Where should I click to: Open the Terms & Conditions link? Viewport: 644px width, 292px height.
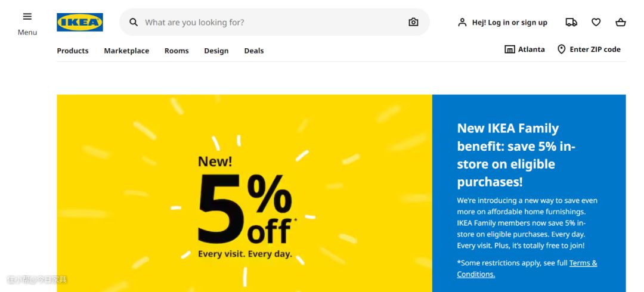coord(583,263)
